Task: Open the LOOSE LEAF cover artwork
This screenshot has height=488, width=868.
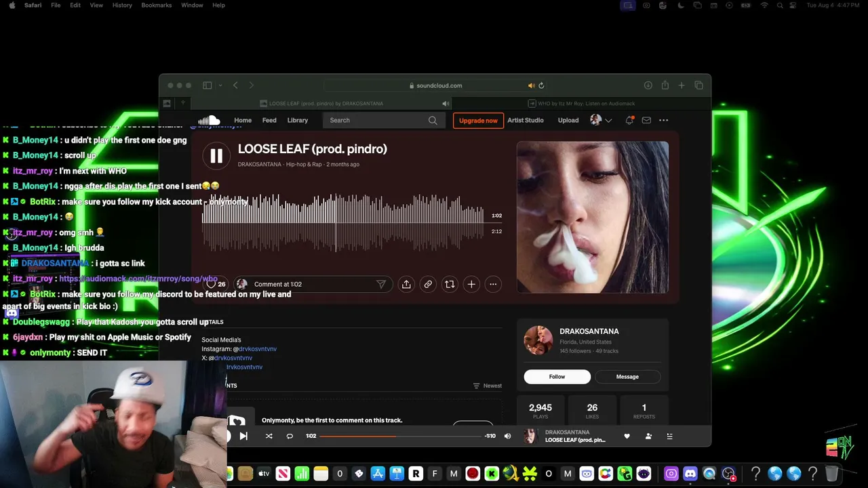Action: (593, 217)
